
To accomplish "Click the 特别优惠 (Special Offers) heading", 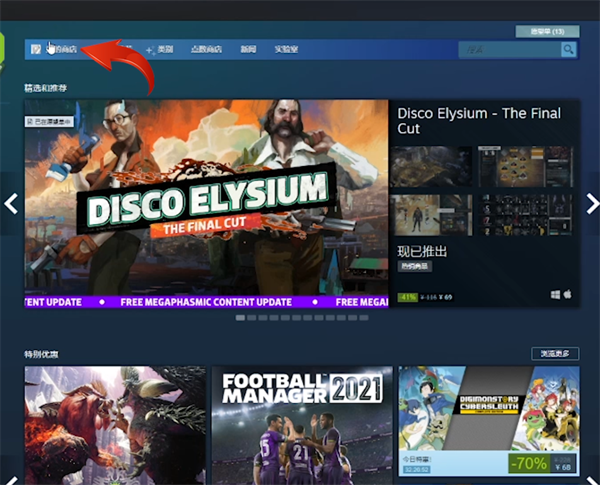I will (41, 354).
